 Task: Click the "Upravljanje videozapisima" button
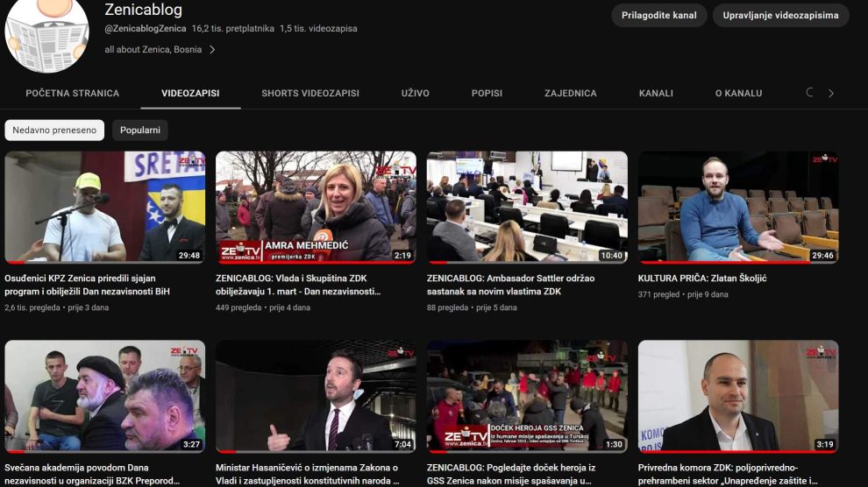point(780,16)
